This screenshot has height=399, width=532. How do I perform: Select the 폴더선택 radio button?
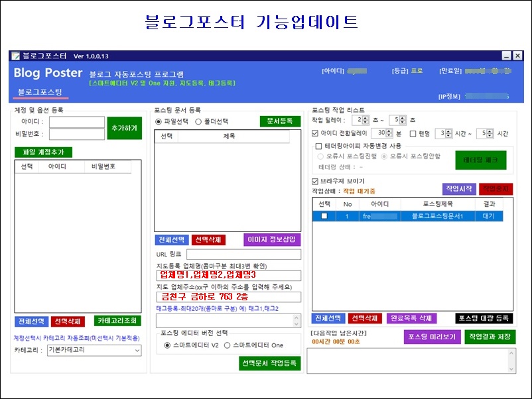click(198, 122)
